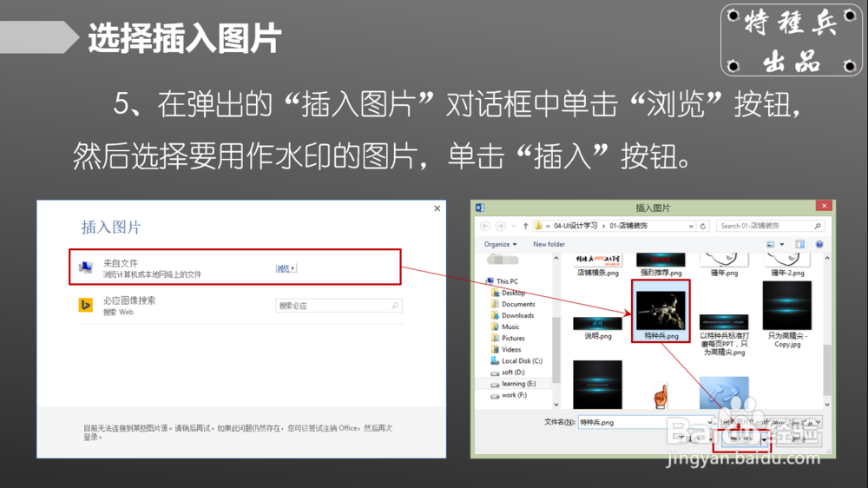Select the blue footprints image thumbnail
The height and width of the screenshot is (488, 868).
[x=724, y=392]
